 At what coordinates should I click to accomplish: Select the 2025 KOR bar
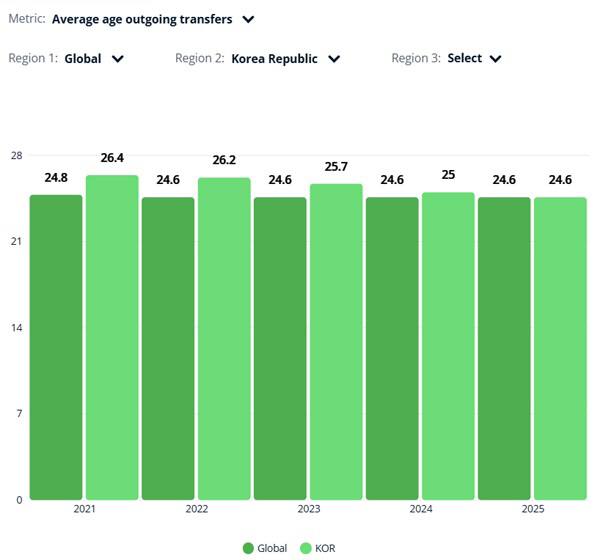pyautogui.click(x=560, y=348)
